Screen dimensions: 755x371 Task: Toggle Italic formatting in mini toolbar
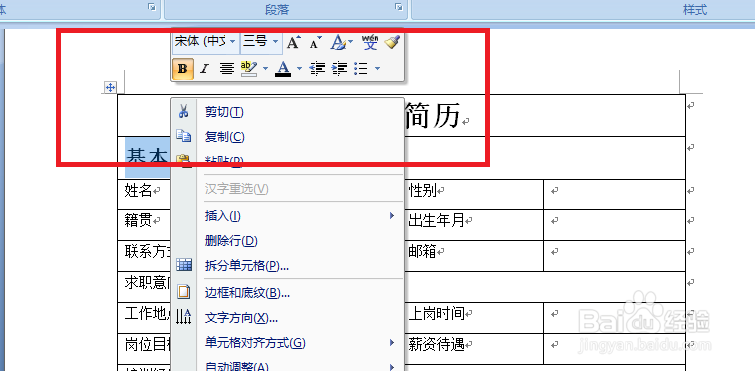point(204,69)
